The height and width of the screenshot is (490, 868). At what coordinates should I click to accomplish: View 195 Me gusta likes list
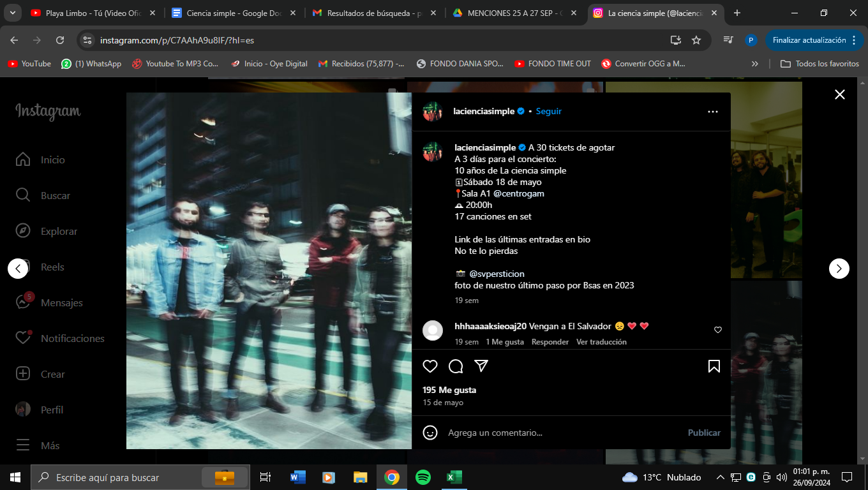pyautogui.click(x=449, y=390)
